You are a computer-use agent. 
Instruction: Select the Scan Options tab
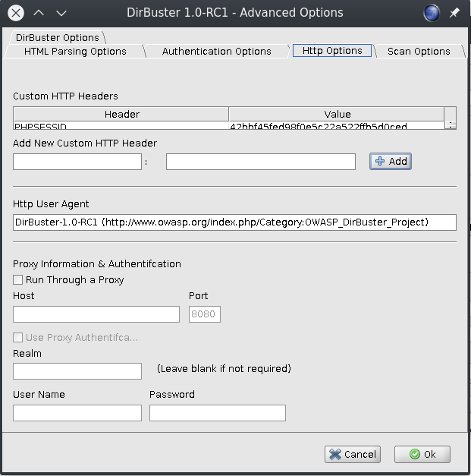(418, 52)
